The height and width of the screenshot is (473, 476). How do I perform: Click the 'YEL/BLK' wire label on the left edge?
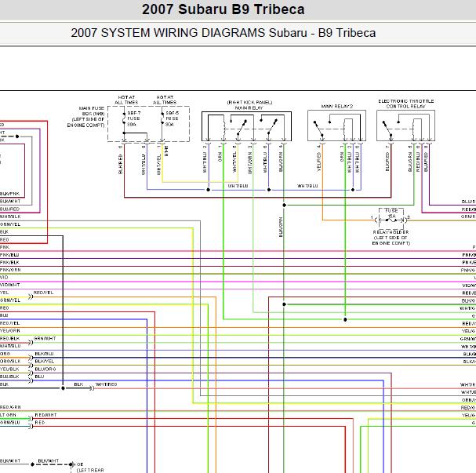(9, 369)
